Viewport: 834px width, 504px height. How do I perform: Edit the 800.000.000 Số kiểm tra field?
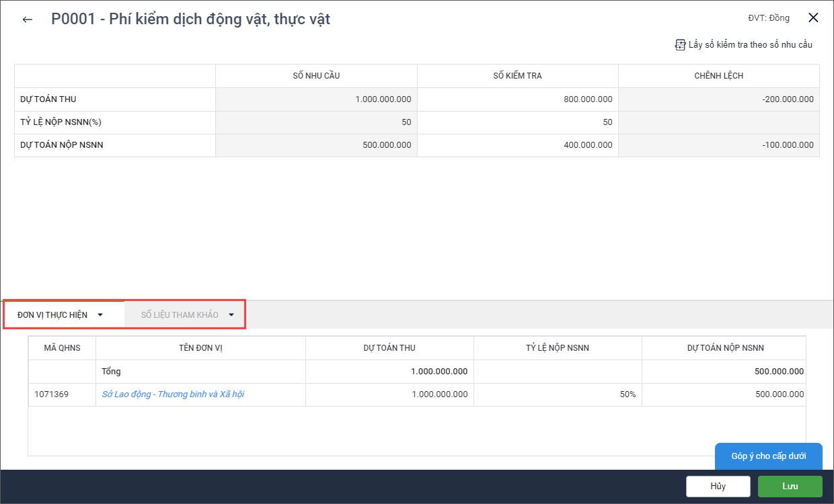(x=517, y=99)
